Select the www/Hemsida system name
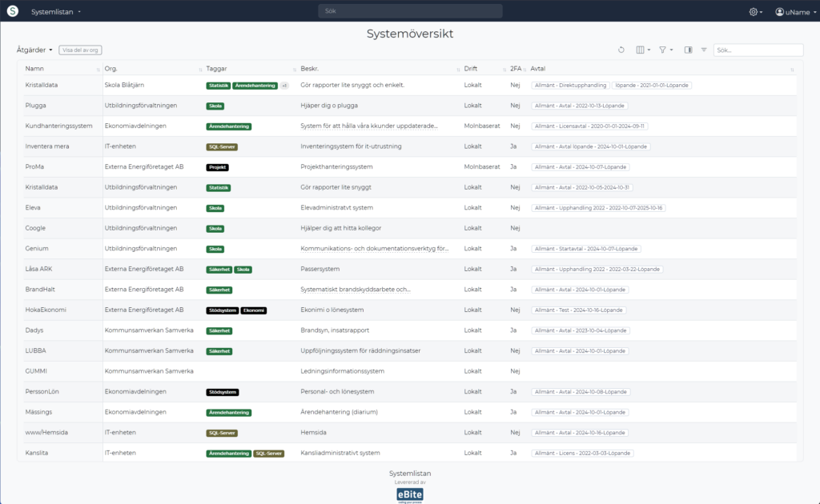 tap(46, 433)
